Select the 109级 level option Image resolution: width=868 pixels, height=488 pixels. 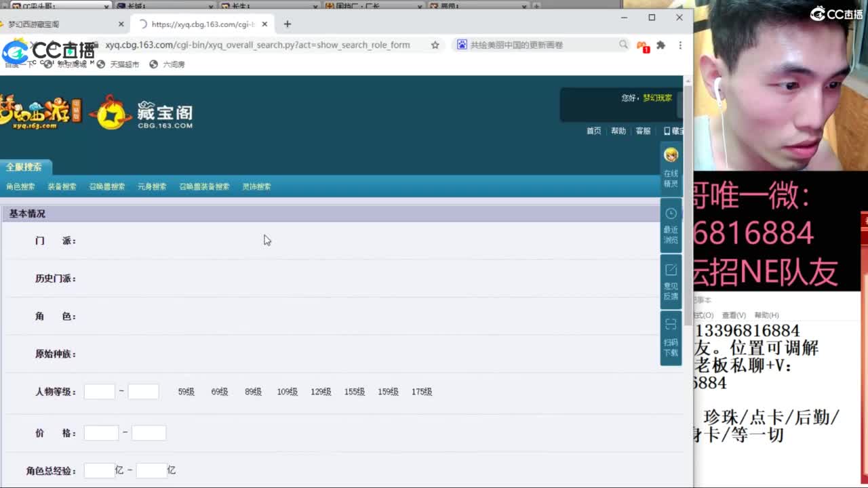288,392
